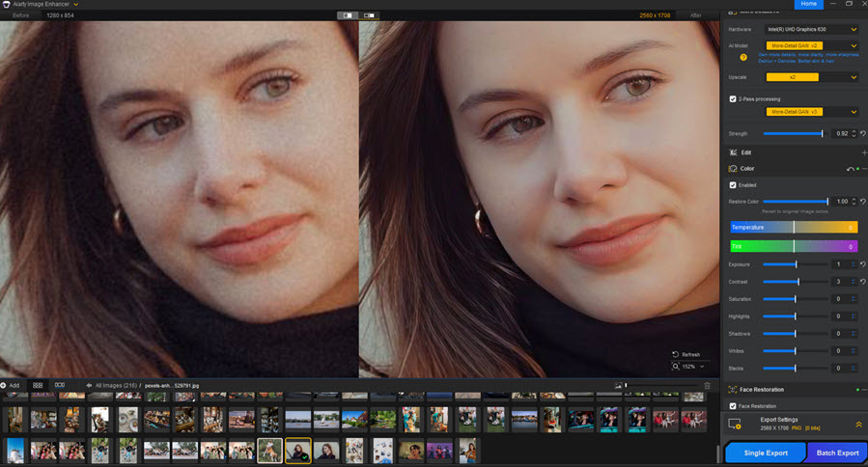Click the Export Settings gear icon
The image size is (868, 467).
[x=735, y=424]
